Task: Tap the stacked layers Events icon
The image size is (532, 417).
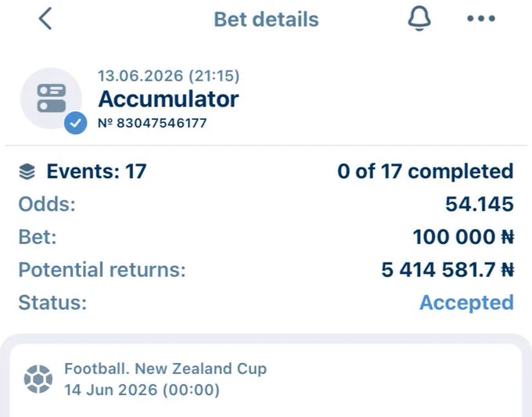Action: (x=27, y=171)
